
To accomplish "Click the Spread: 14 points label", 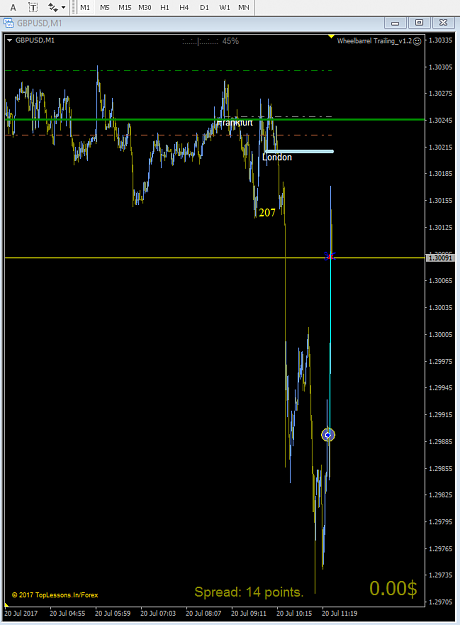I will [x=249, y=592].
